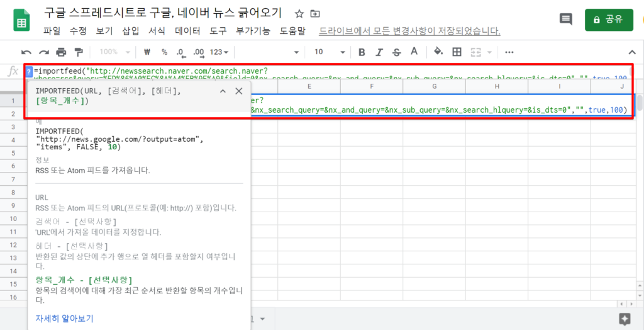Collapse the IMPORTFEED help popup
This screenshot has width=644, height=330.
coord(223,91)
